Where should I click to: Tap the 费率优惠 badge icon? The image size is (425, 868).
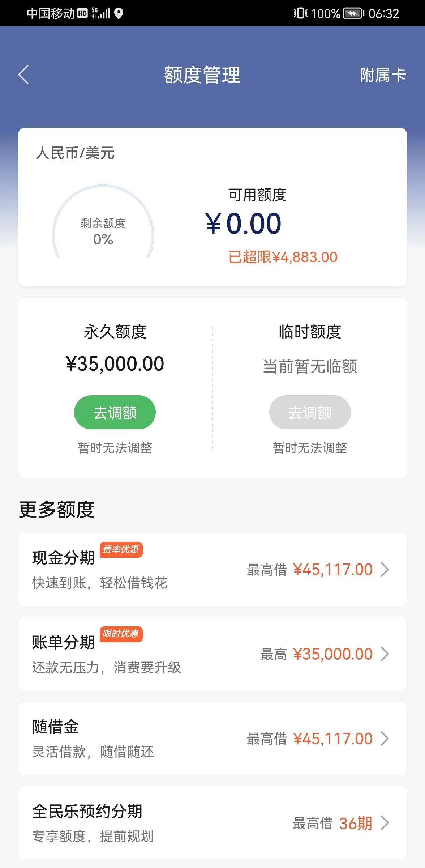point(121,550)
